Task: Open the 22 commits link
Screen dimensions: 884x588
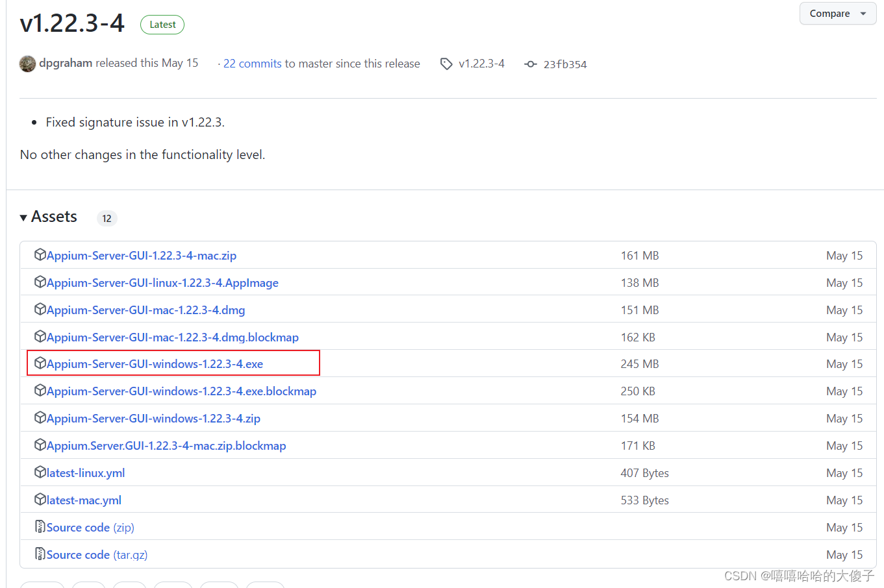Action: (x=252, y=63)
